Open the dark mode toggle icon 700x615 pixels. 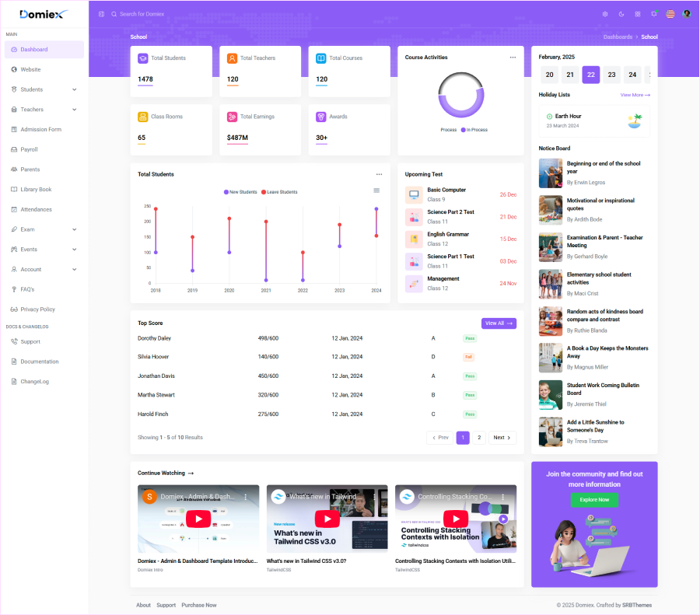click(621, 14)
